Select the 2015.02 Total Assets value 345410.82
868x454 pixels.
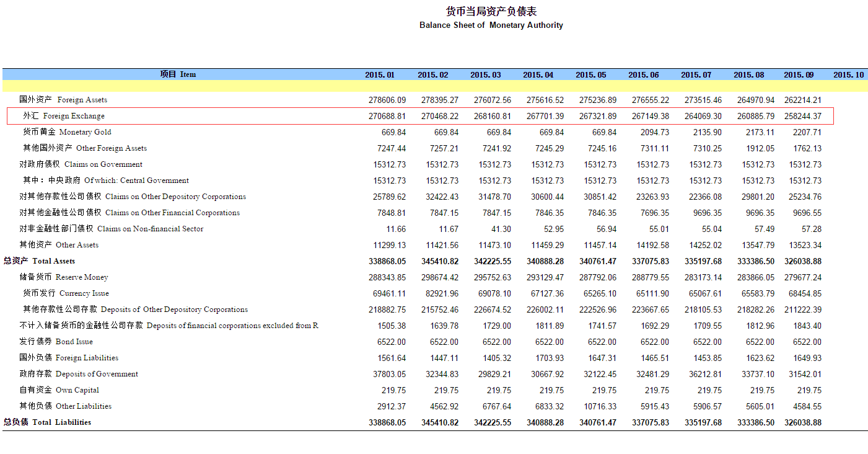(x=440, y=261)
